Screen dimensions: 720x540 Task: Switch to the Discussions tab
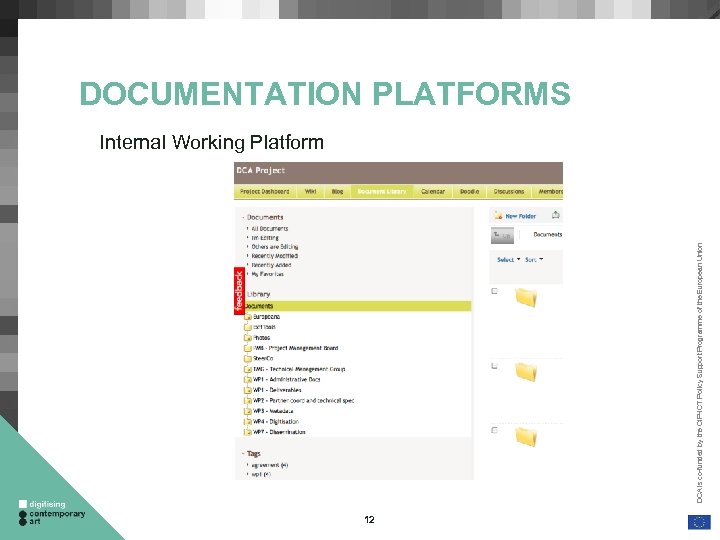[509, 191]
